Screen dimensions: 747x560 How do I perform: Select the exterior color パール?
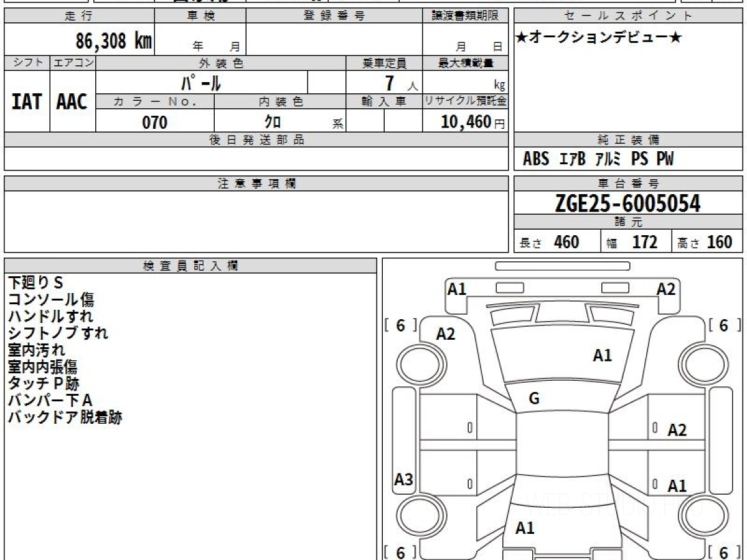pyautogui.click(x=201, y=82)
